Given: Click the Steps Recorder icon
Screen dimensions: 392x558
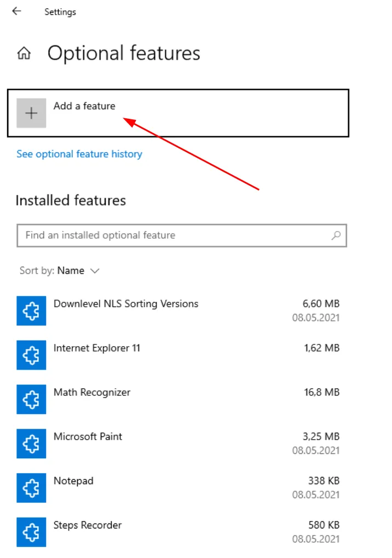Looking at the screenshot, I should pos(31,532).
